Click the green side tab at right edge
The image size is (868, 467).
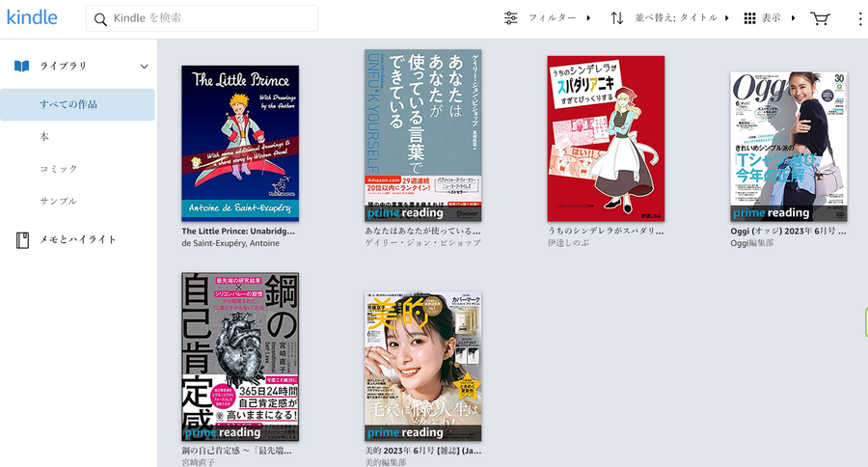(866, 322)
